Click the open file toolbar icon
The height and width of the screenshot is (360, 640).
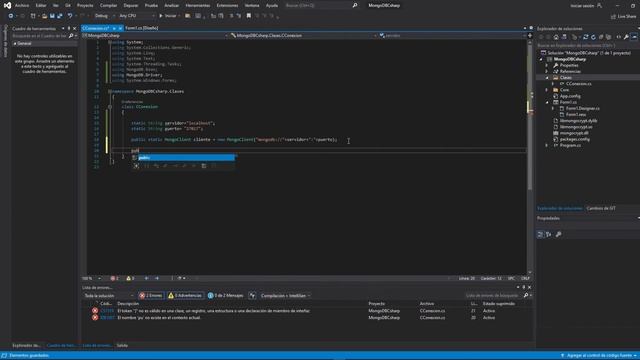(x=44, y=16)
